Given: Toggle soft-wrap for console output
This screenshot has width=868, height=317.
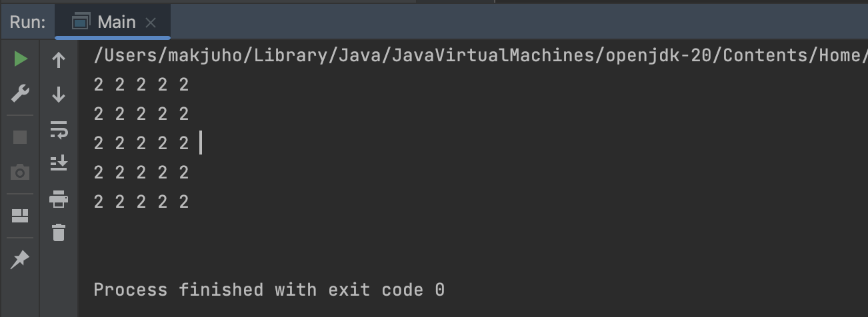Looking at the screenshot, I should coord(59,129).
